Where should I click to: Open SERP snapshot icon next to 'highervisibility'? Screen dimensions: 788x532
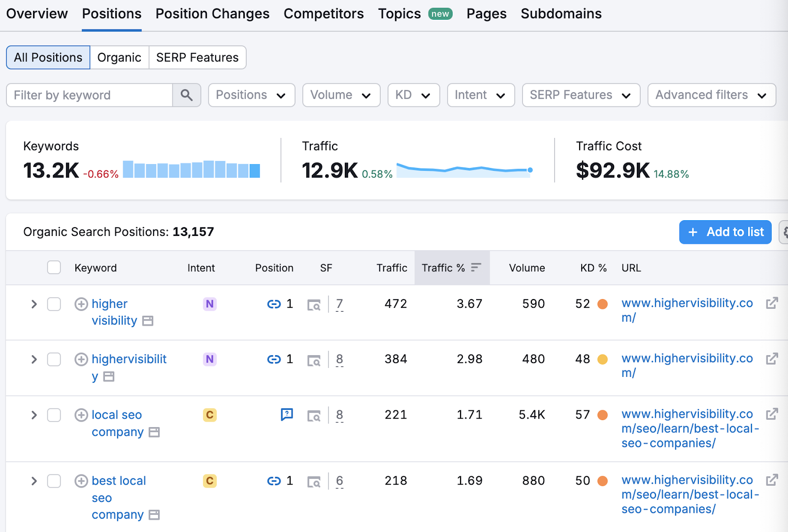pyautogui.click(x=109, y=377)
